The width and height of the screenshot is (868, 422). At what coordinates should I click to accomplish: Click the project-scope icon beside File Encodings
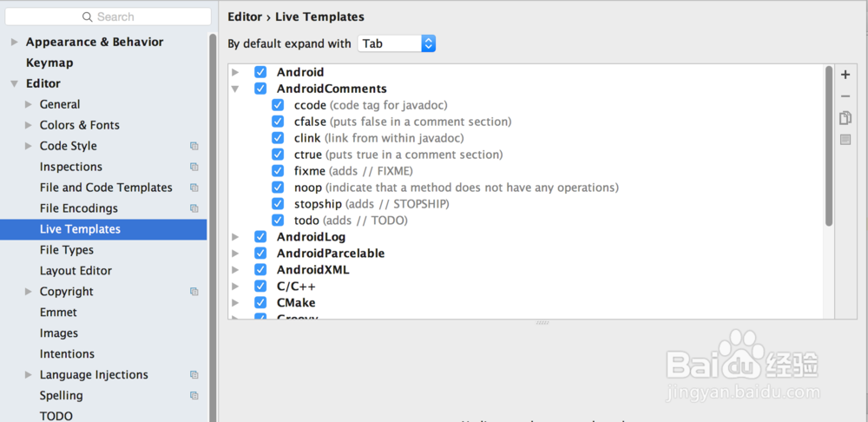point(194,208)
